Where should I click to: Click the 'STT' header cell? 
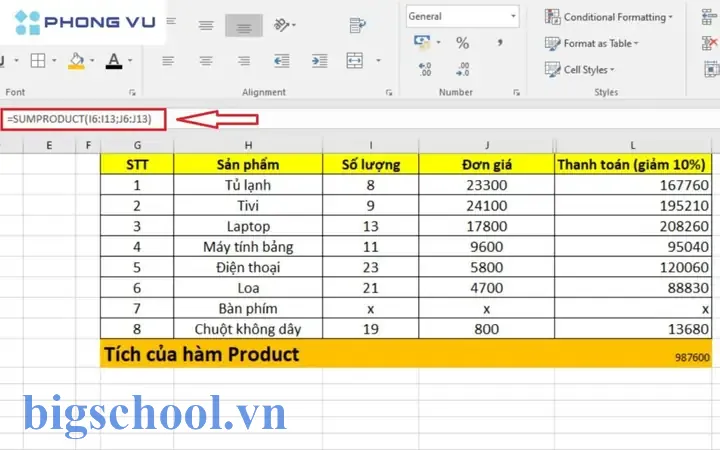(x=137, y=164)
